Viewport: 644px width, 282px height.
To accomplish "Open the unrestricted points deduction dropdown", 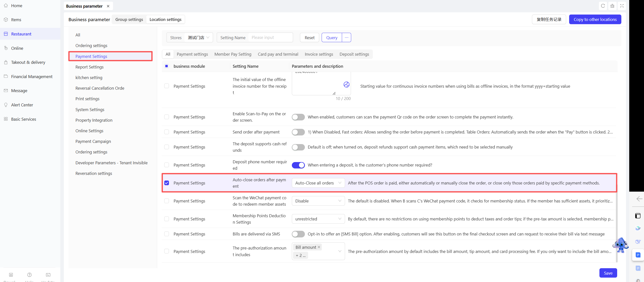I will tap(318, 219).
